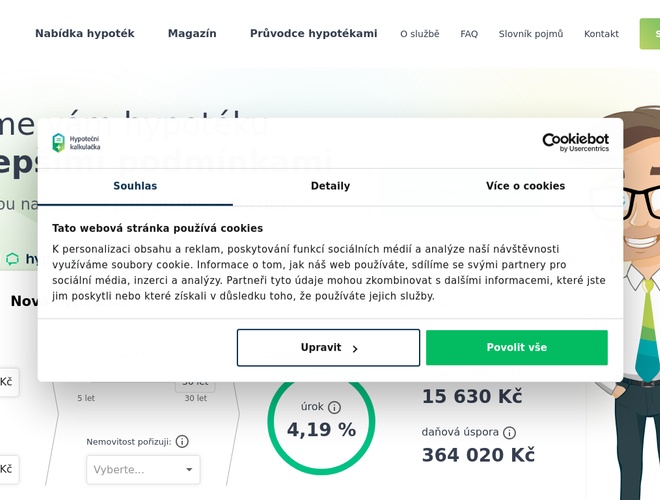Click the Kontakt link
660x500 pixels.
601,34
